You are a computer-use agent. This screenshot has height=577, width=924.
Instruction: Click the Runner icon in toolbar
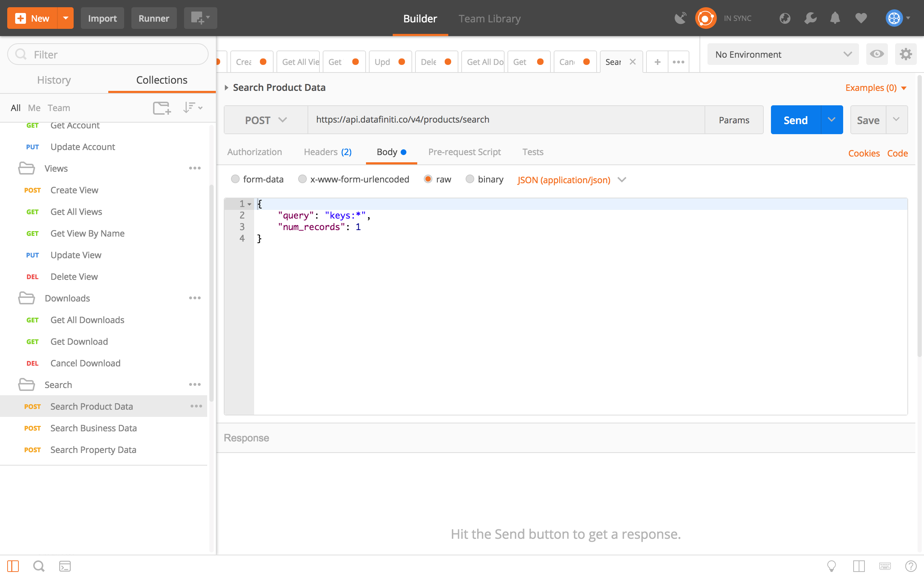(x=153, y=18)
